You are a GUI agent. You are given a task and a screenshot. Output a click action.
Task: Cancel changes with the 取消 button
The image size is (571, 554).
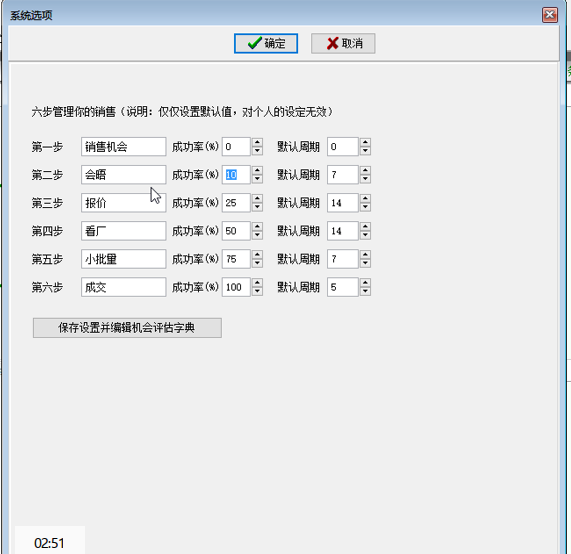[x=343, y=43]
